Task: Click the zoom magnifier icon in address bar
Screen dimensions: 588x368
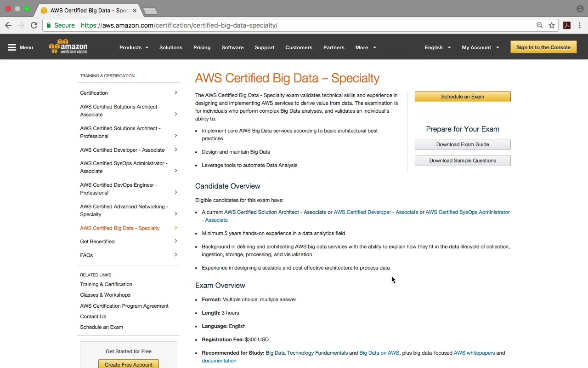Action: (540, 25)
